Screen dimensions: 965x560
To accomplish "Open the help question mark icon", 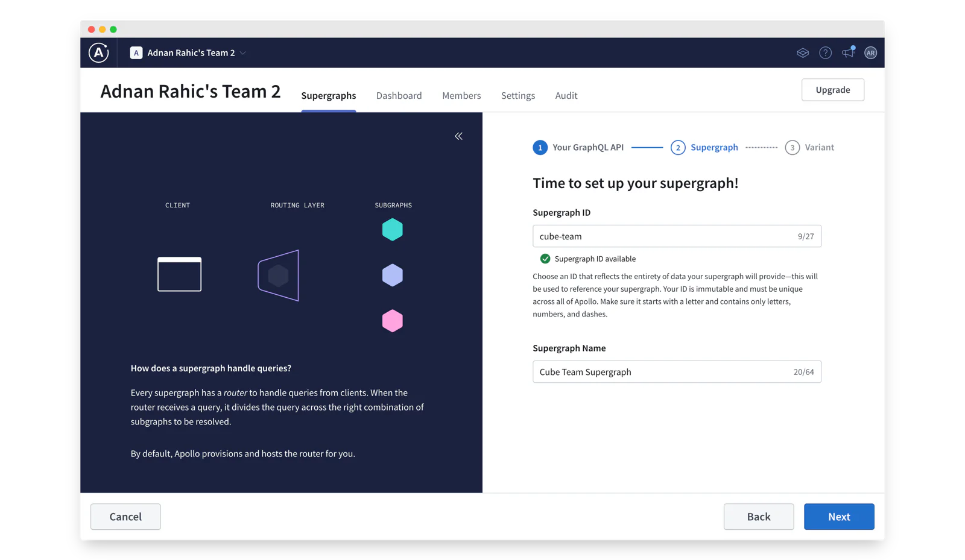I will (825, 53).
